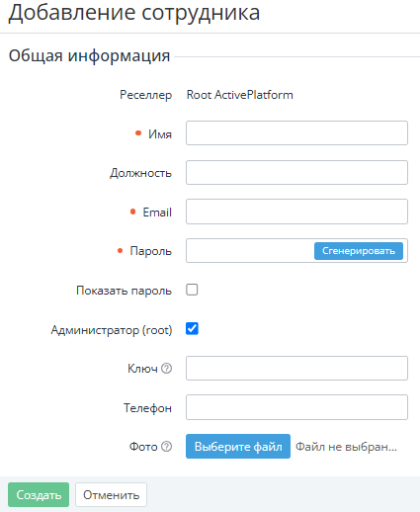Click the Добавление сотрудника page title
The height and width of the screenshot is (512, 420).
pos(134,13)
